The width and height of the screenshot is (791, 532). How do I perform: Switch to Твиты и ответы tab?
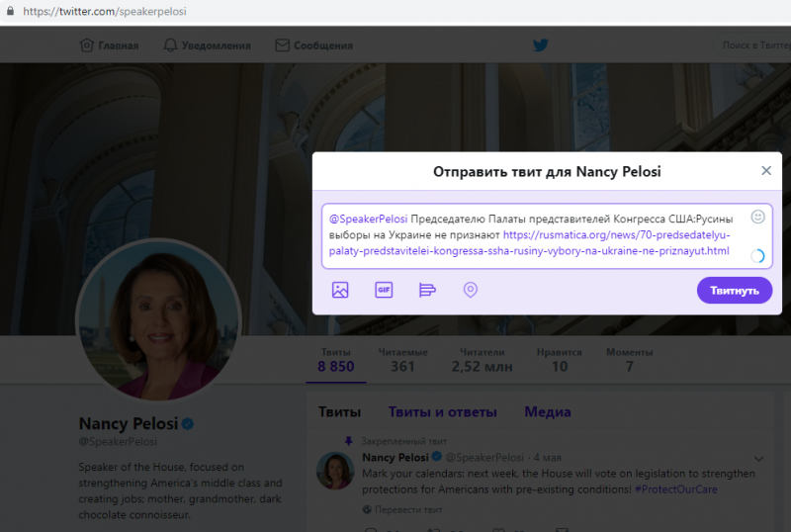[x=442, y=412]
